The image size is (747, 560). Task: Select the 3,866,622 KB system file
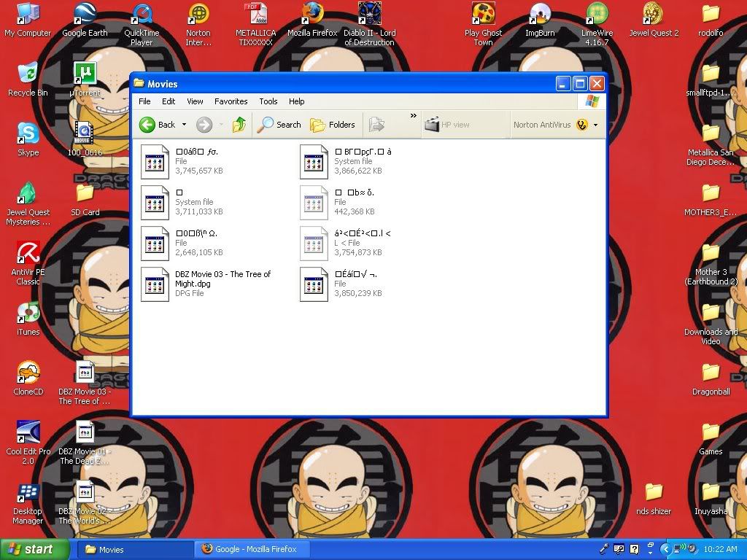click(x=314, y=162)
